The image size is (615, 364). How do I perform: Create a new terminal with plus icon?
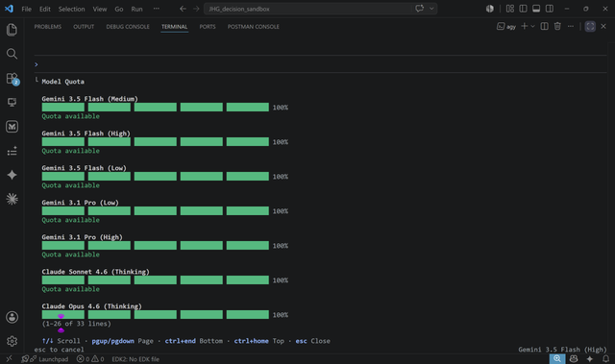(x=524, y=26)
